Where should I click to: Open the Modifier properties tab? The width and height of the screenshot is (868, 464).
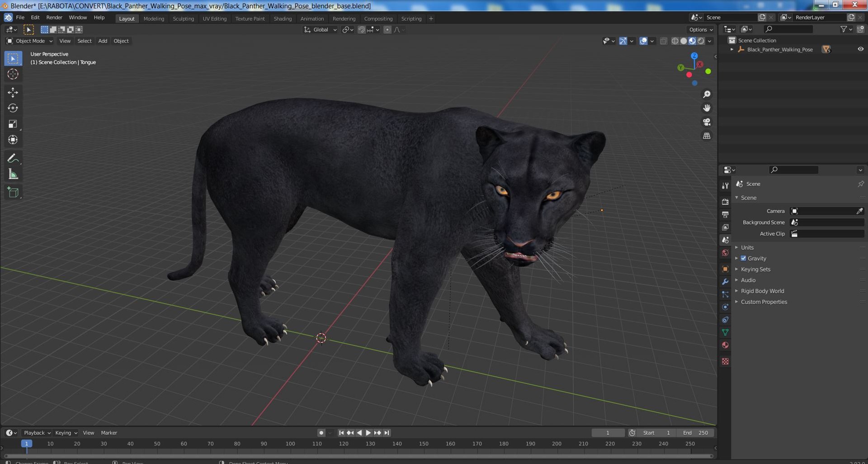tap(725, 282)
